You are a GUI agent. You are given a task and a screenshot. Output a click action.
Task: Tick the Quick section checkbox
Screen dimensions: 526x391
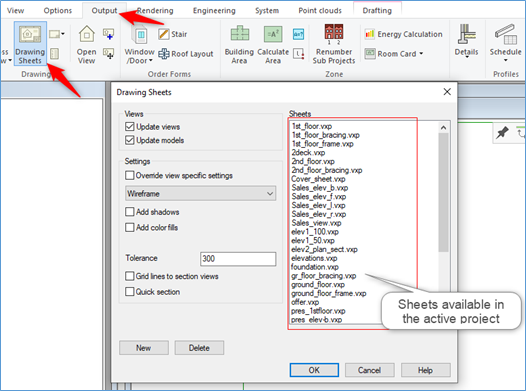click(129, 292)
